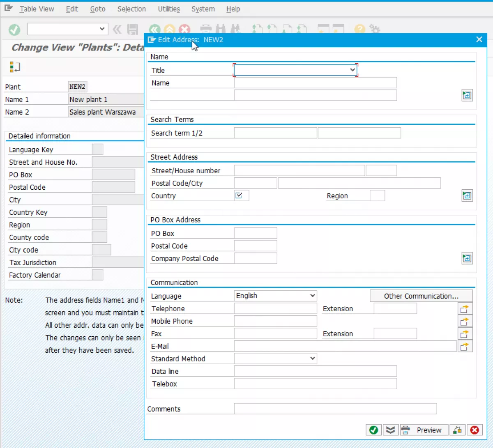Open the Title dropdown
Image resolution: width=493 pixels, height=448 pixels.
click(352, 70)
